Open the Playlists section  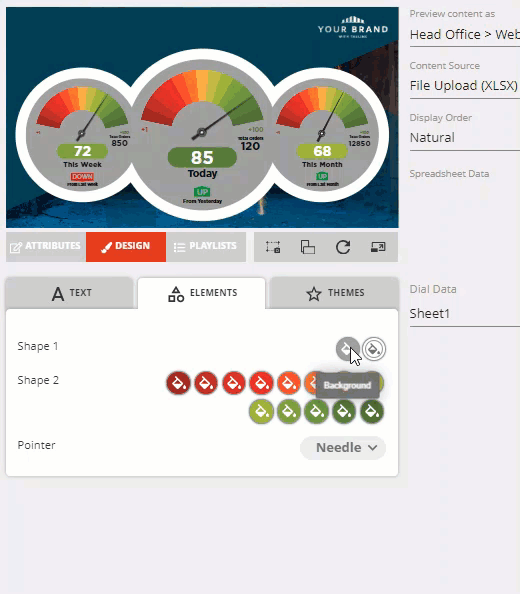pyautogui.click(x=206, y=247)
